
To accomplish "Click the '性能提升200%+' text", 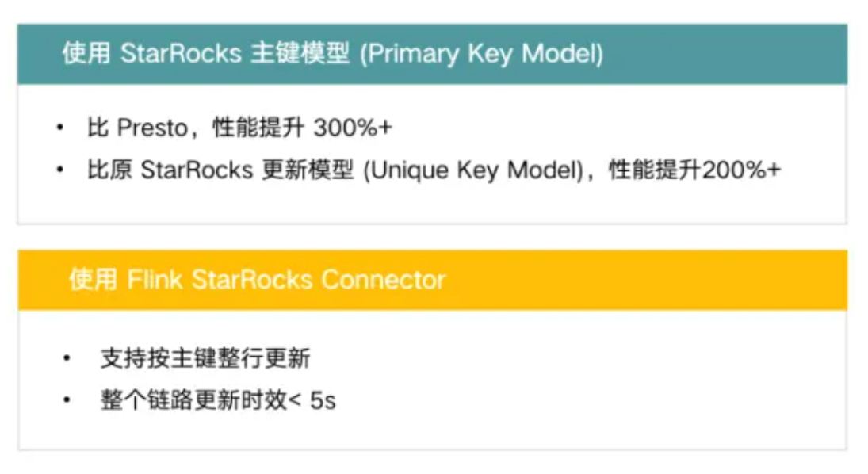I will click(694, 170).
